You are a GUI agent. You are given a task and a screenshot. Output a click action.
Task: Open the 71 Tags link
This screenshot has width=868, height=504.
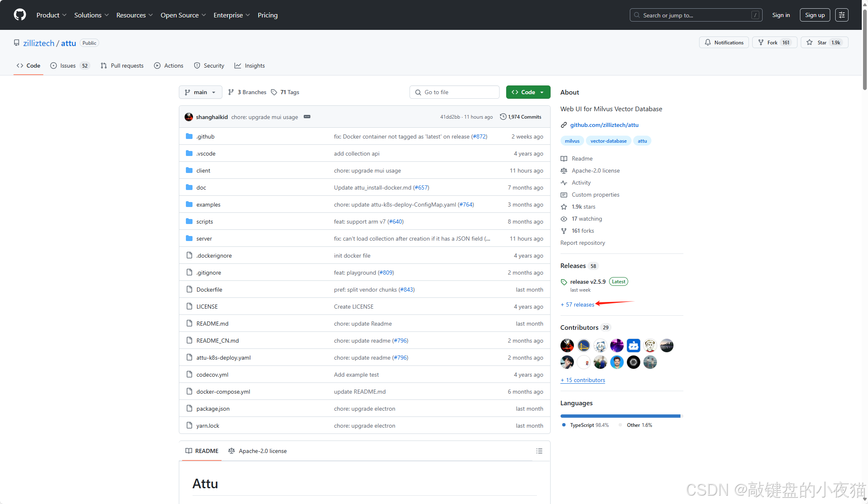(285, 92)
